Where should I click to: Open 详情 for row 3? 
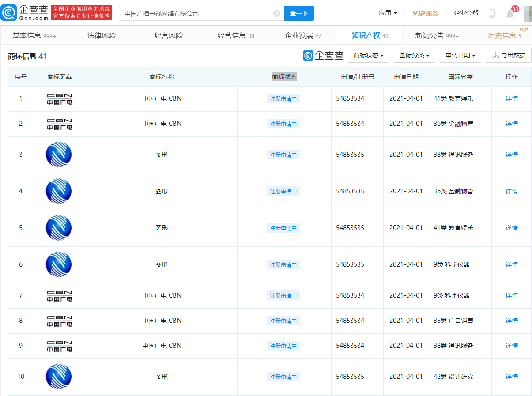[x=512, y=155]
